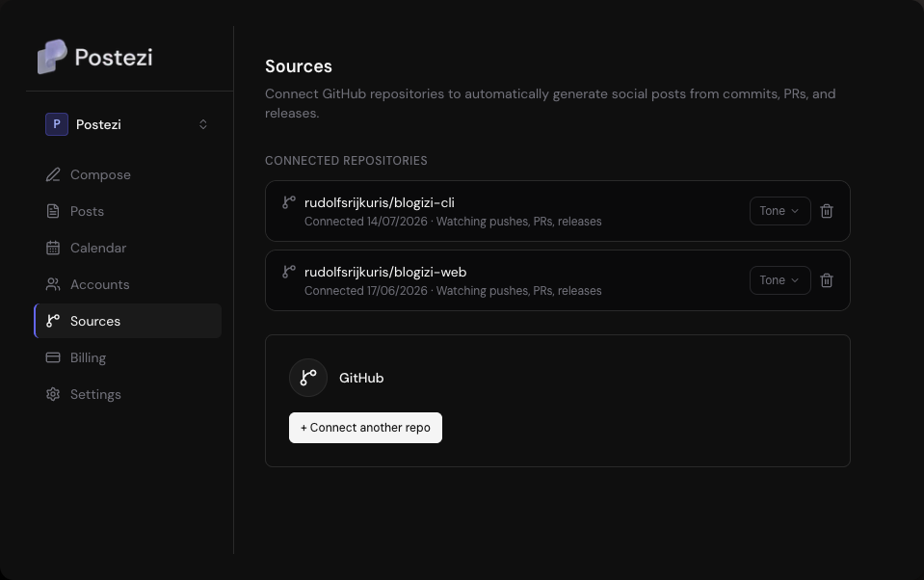924x580 pixels.
Task: Select repository name rudolfsrijkuris/blogizi-web
Action: pos(385,273)
